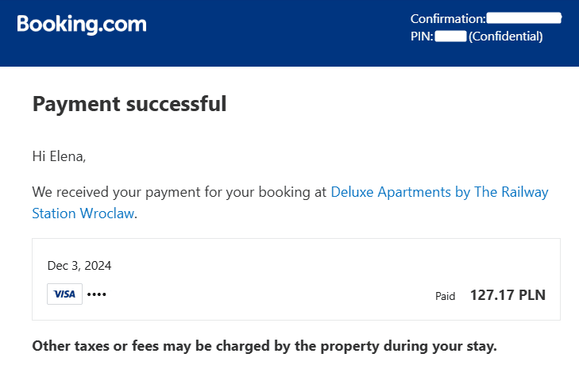Click the Visa card icon
The height and width of the screenshot is (392, 579).
pyautogui.click(x=64, y=294)
